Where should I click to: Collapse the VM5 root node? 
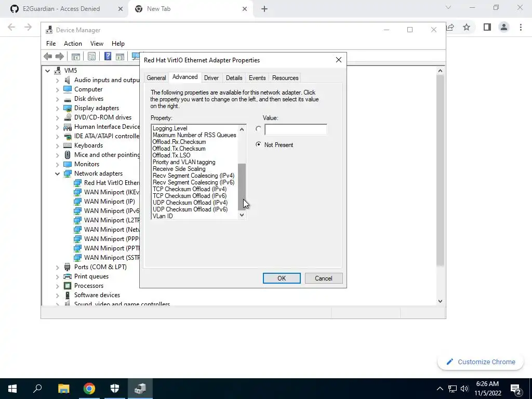click(47, 71)
